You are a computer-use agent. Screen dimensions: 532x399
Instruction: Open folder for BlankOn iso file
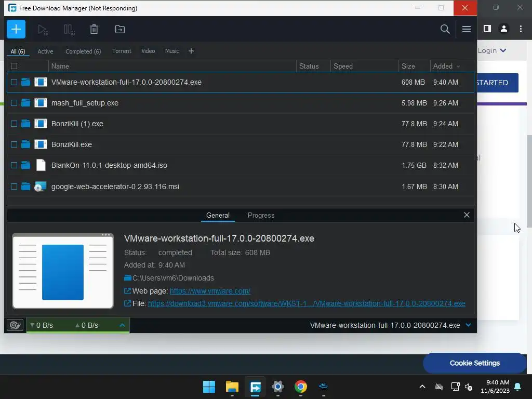(x=26, y=165)
